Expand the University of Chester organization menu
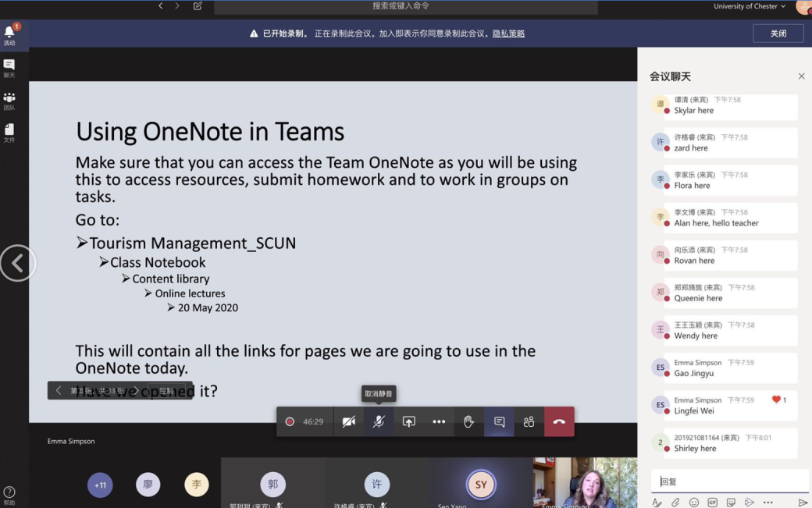 pyautogui.click(x=749, y=6)
